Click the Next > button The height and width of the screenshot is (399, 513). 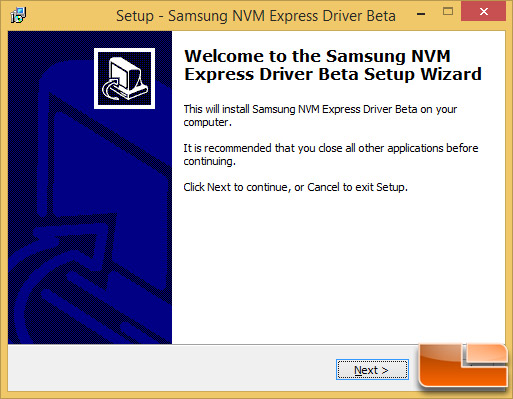click(372, 369)
